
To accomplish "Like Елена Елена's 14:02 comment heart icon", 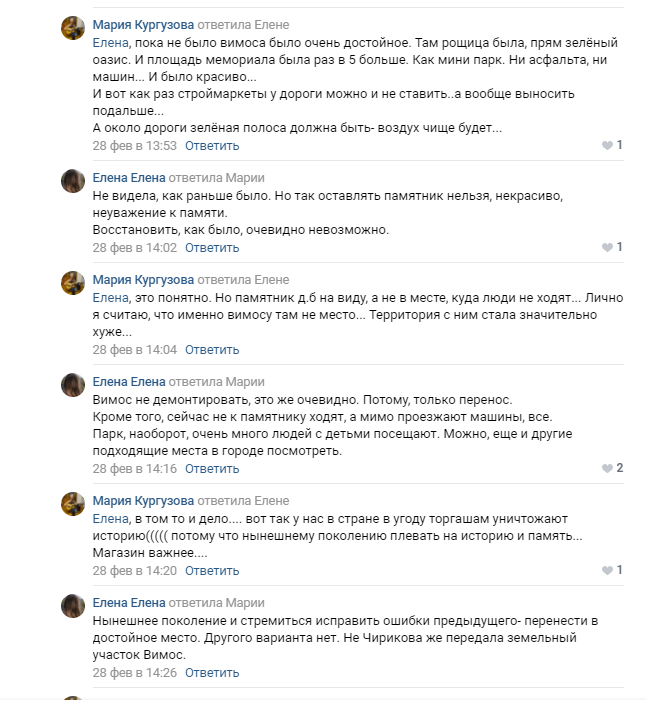I will pos(607,247).
